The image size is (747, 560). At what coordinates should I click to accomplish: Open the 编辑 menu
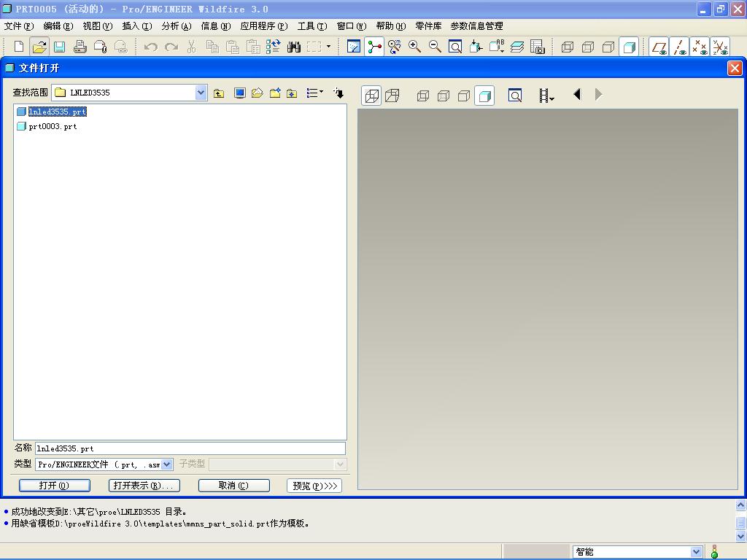tap(58, 26)
